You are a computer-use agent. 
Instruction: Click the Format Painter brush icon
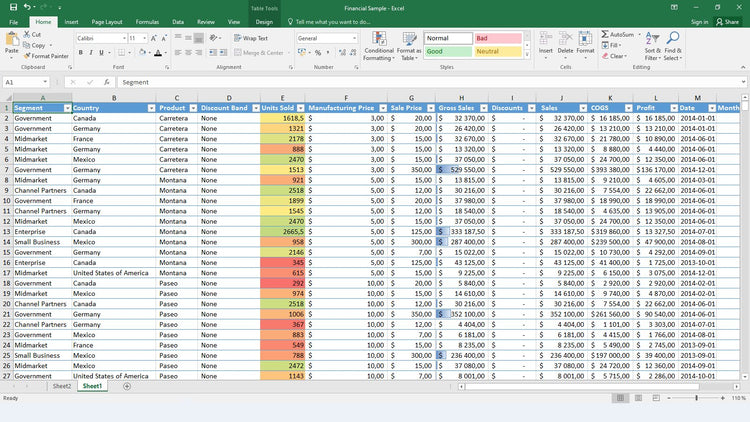(x=26, y=56)
